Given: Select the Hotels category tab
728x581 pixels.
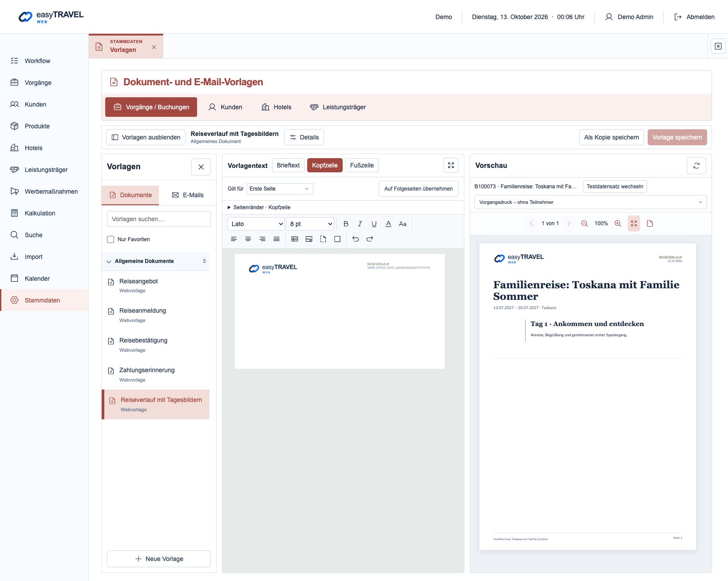Looking at the screenshot, I should pyautogui.click(x=276, y=107).
